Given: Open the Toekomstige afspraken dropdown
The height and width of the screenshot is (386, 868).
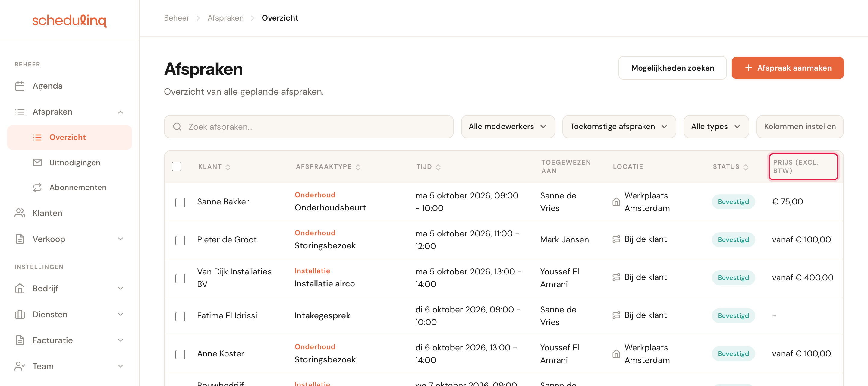Looking at the screenshot, I should pos(619,127).
